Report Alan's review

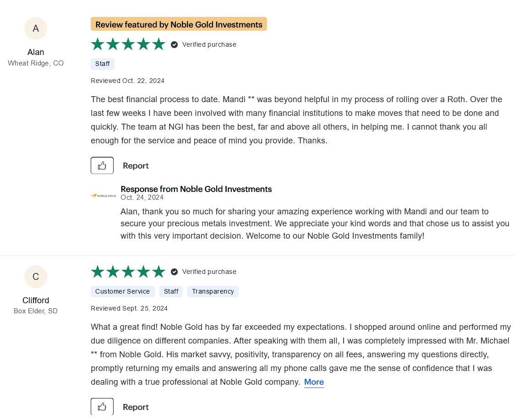click(x=136, y=166)
